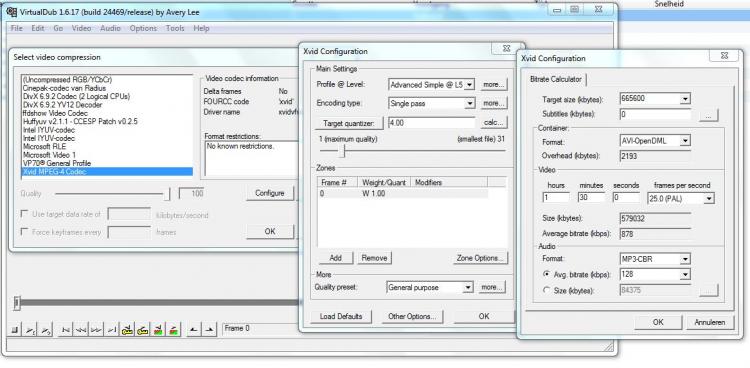Select the Avg. bitrate radio button

[547, 275]
